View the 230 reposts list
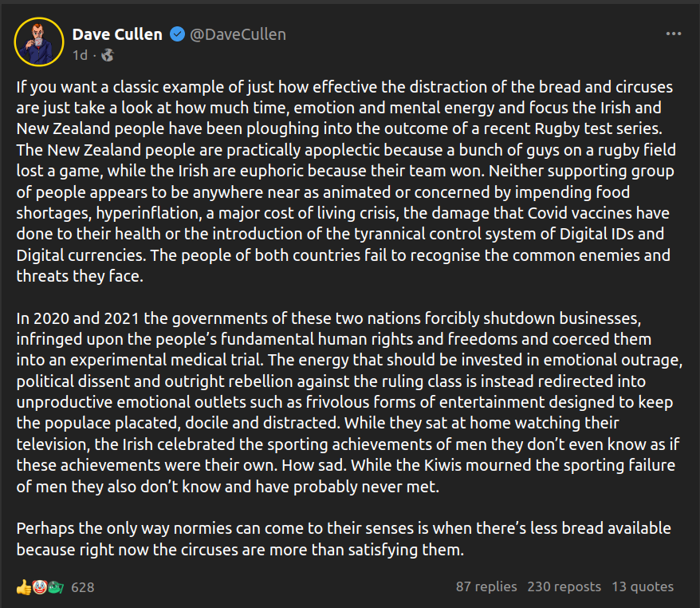 (x=564, y=586)
